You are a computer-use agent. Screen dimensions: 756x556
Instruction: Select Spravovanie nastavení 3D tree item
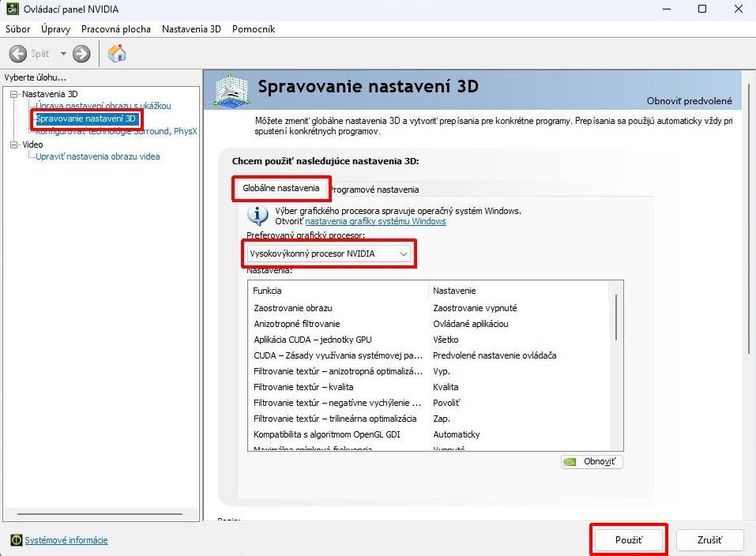(x=86, y=118)
